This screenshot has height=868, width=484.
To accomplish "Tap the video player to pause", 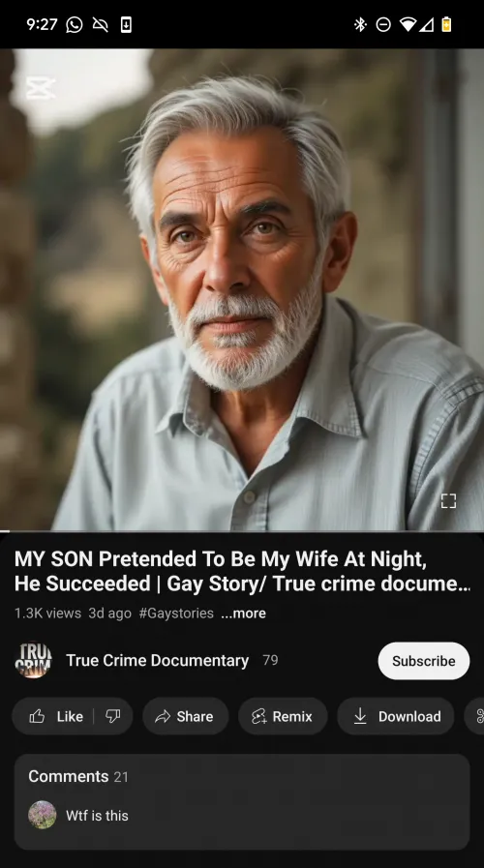I will (242, 289).
